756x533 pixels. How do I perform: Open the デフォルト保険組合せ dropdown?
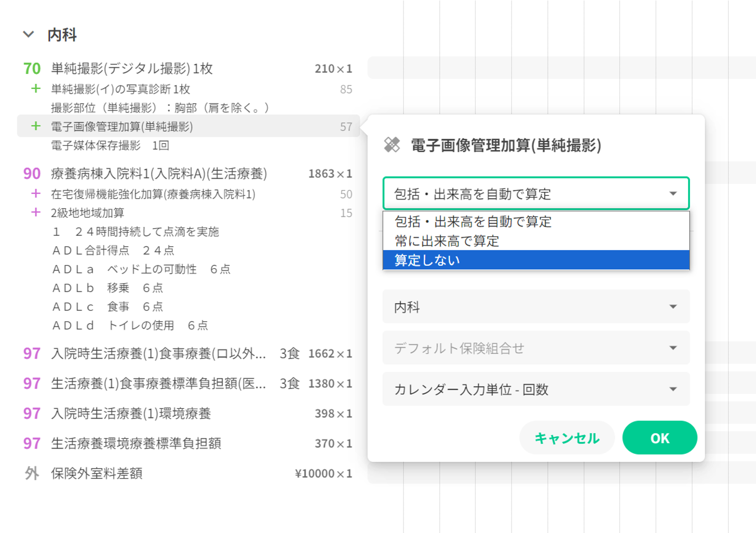click(536, 348)
